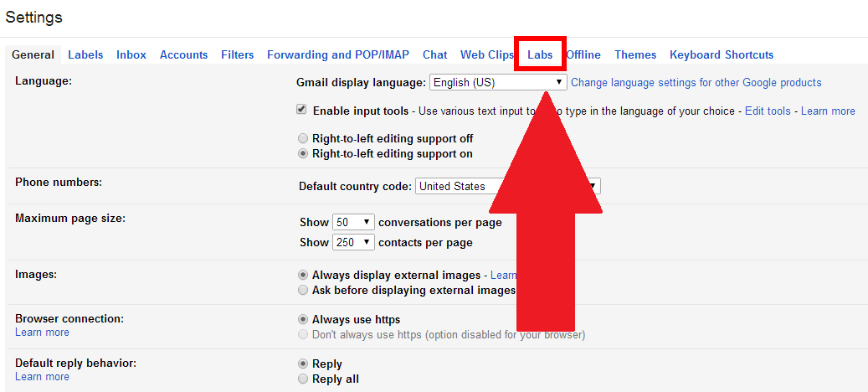Click Learn more under Default reply behavior
This screenshot has height=392, width=868.
point(42,376)
